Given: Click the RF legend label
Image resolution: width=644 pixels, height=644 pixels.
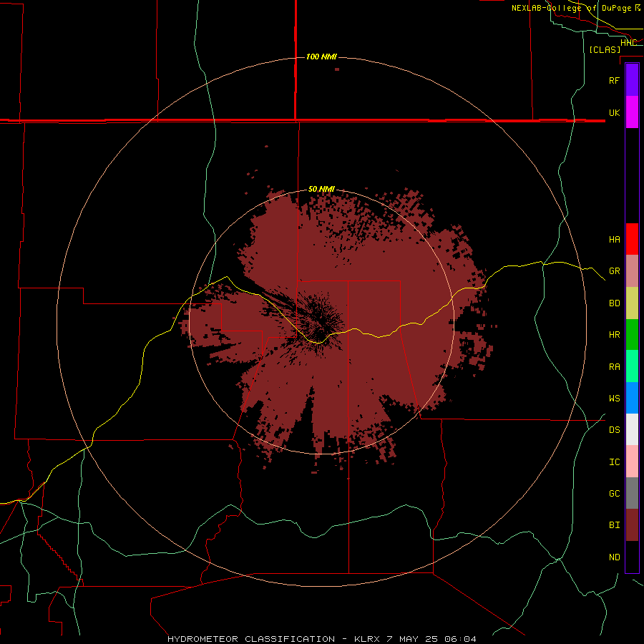Looking at the screenshot, I should [x=614, y=80].
